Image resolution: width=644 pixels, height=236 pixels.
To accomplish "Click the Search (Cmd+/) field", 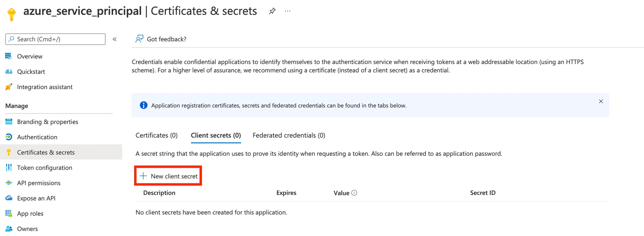I will click(55, 39).
